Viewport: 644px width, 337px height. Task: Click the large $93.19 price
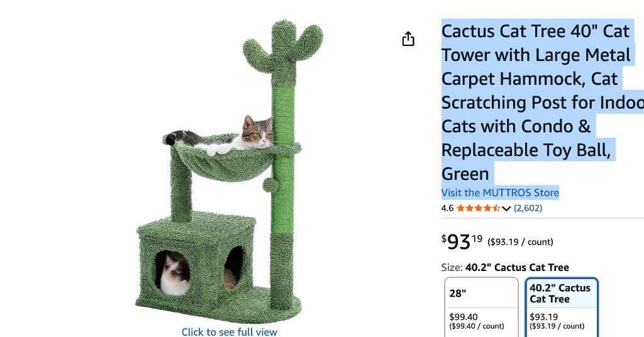coord(462,241)
